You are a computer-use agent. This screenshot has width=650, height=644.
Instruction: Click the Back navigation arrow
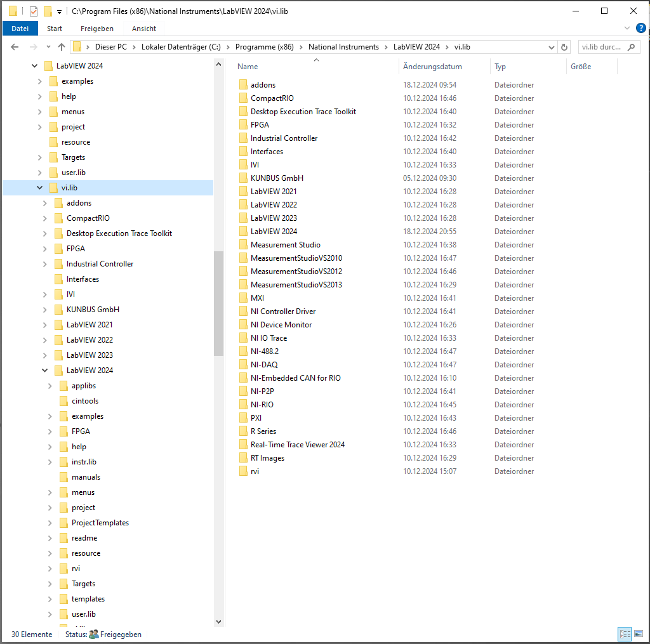tap(15, 47)
